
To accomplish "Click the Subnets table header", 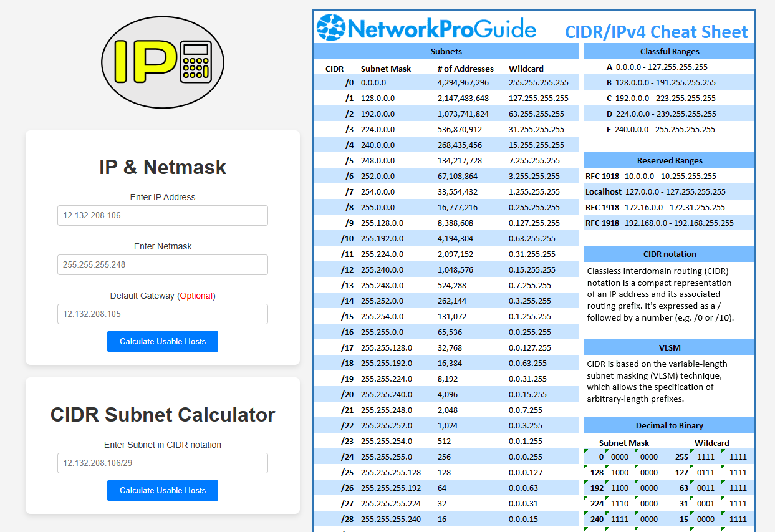I will click(446, 51).
